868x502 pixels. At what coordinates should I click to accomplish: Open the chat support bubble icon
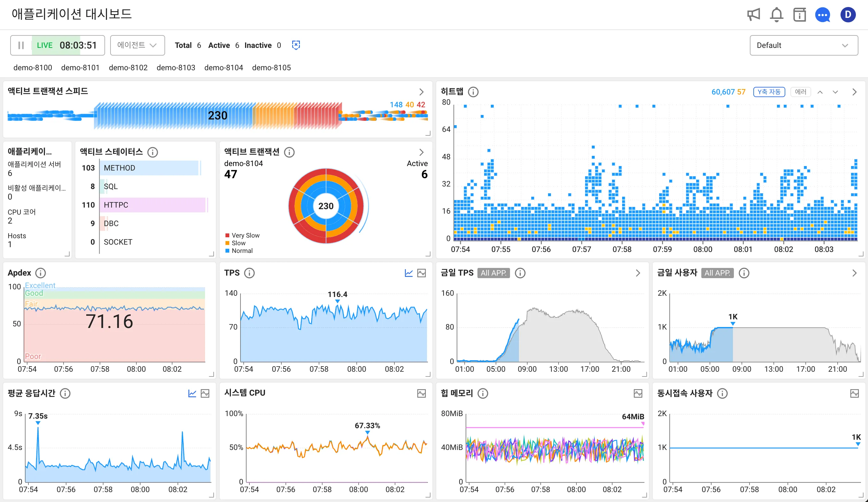point(823,15)
